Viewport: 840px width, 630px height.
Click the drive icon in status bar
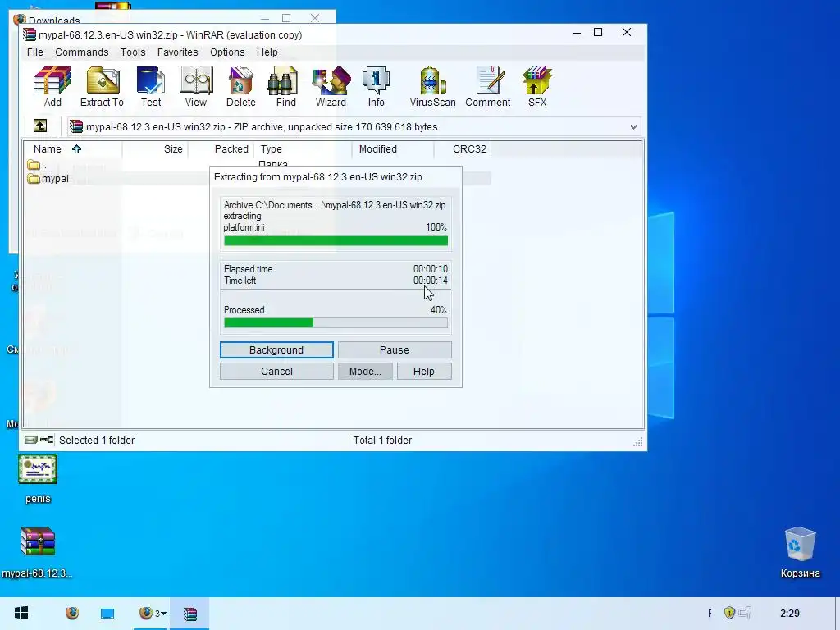click(31, 440)
